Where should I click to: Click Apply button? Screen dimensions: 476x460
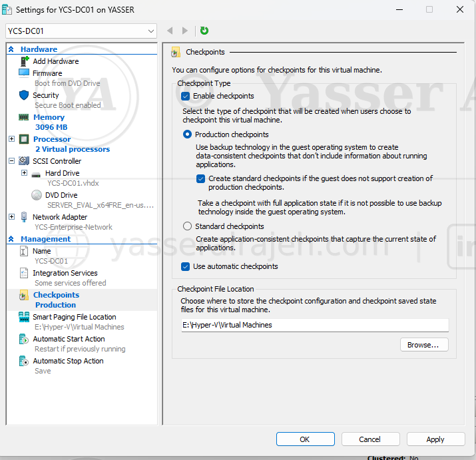click(435, 439)
